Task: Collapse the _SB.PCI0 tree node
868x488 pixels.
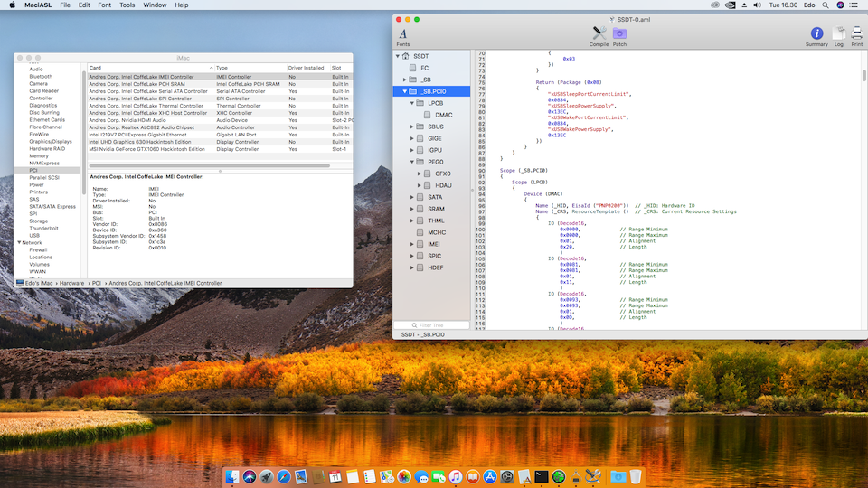Action: [x=405, y=91]
